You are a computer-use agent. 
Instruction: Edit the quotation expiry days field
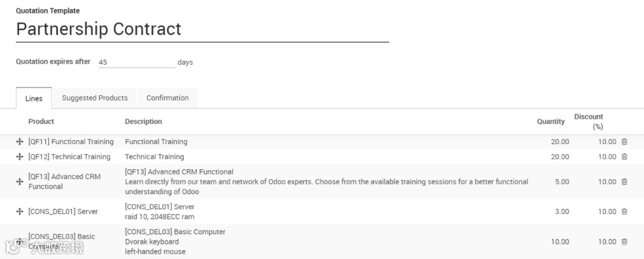[137, 62]
